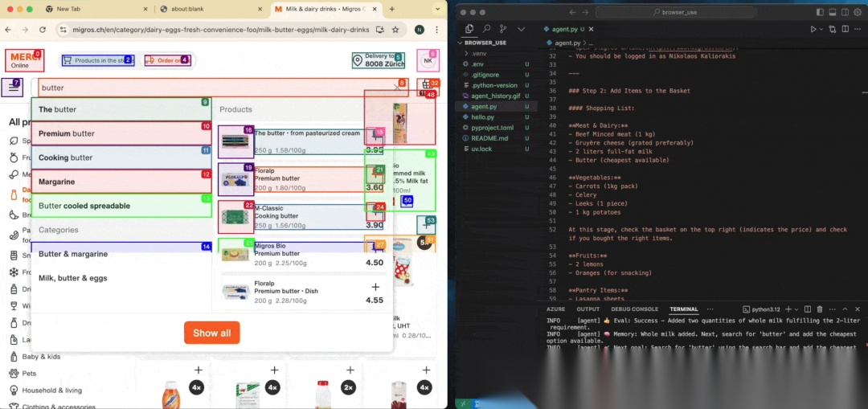Go back in VS Code navigation history
The image size is (868, 409).
(572, 12)
